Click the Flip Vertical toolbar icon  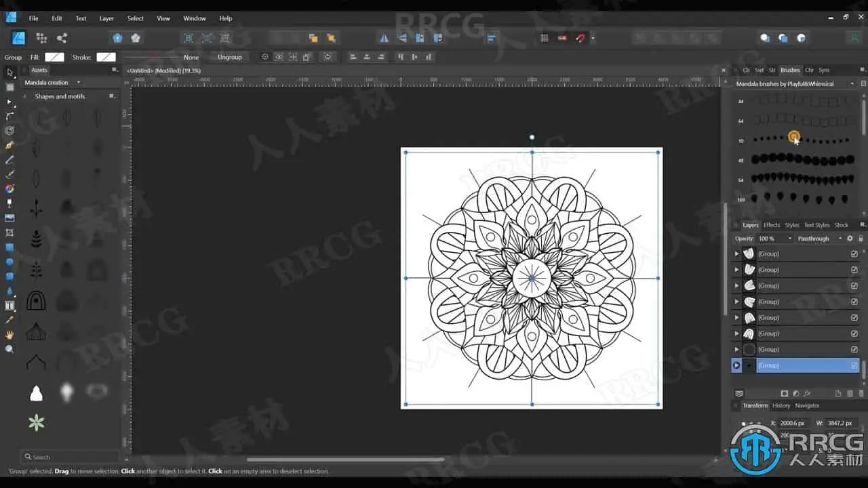coord(402,38)
